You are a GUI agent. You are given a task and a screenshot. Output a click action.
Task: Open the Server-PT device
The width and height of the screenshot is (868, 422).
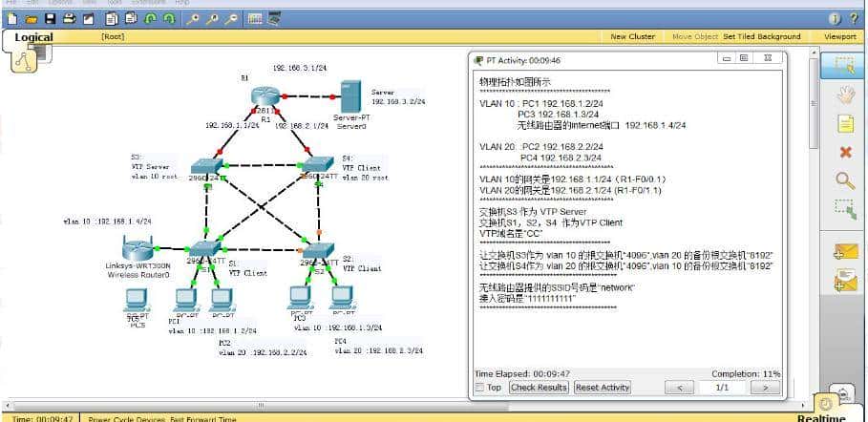[x=349, y=96]
